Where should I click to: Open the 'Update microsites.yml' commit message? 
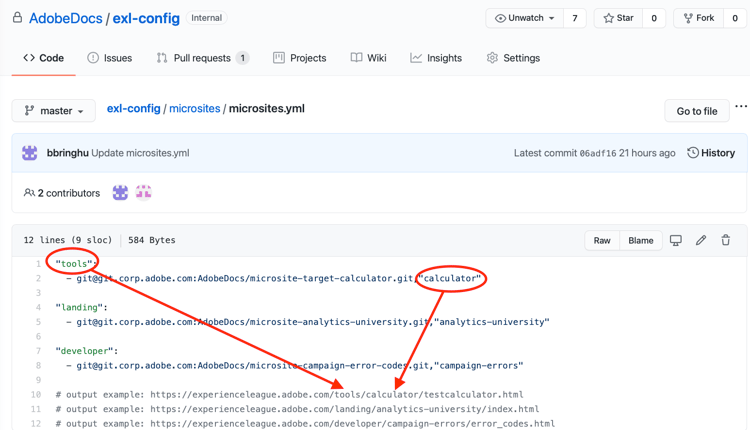coord(140,153)
